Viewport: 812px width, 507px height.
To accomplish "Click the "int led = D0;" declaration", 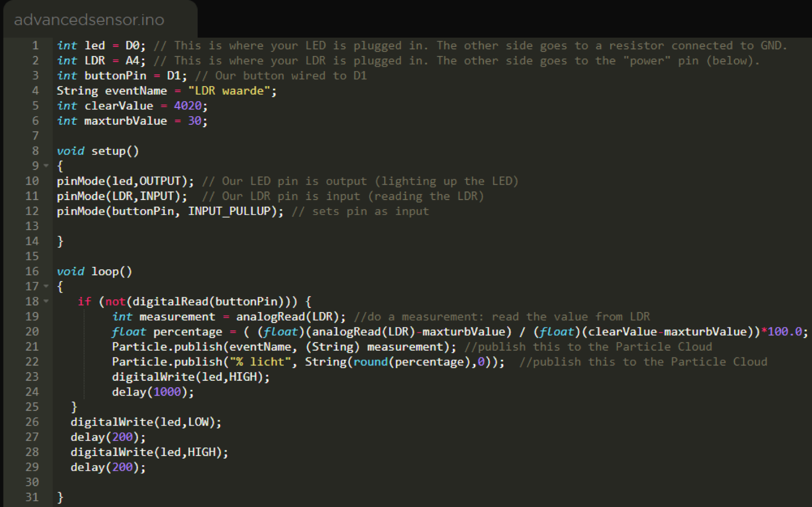I will pos(101,46).
